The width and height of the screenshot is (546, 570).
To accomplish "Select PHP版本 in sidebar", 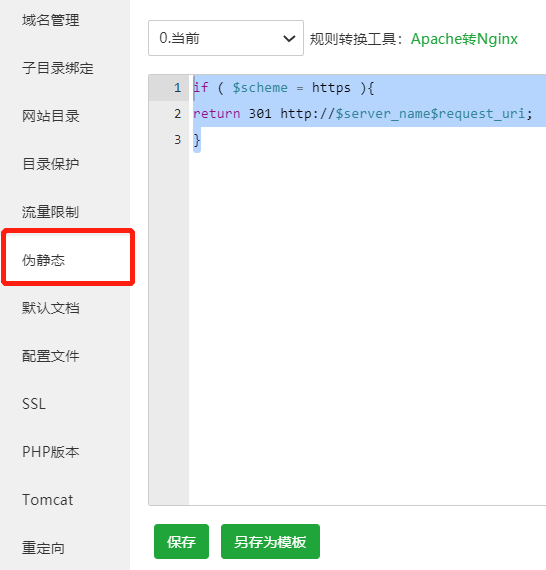I will 51,452.
